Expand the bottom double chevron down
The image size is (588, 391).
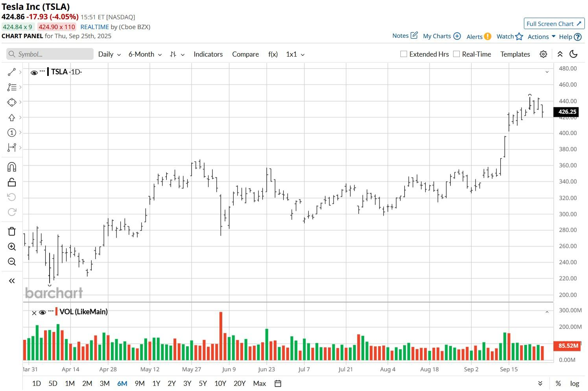(x=540, y=384)
